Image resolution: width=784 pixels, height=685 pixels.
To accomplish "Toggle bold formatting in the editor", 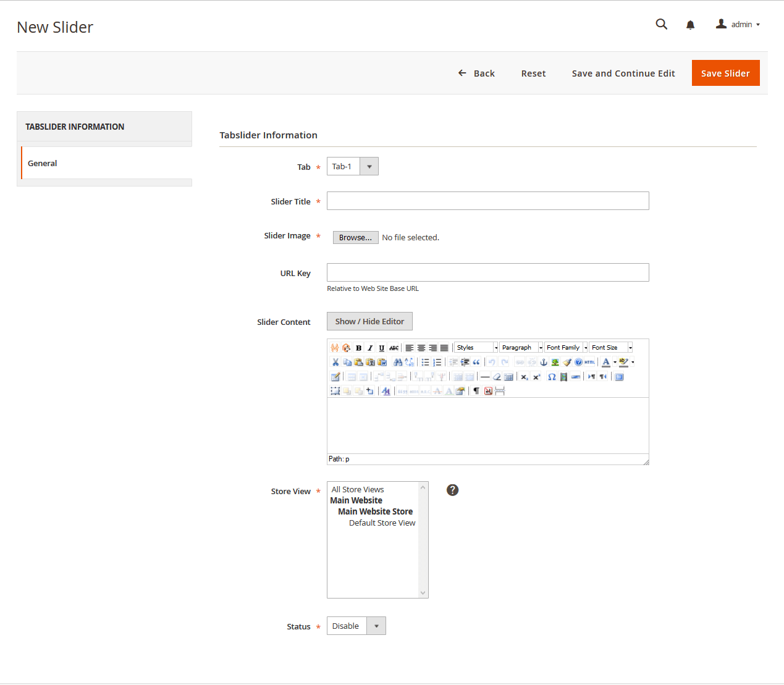I will point(358,348).
